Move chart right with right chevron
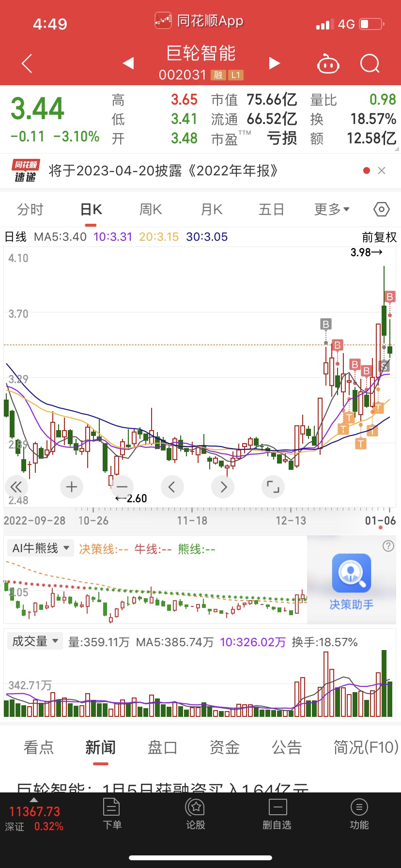 point(223,487)
